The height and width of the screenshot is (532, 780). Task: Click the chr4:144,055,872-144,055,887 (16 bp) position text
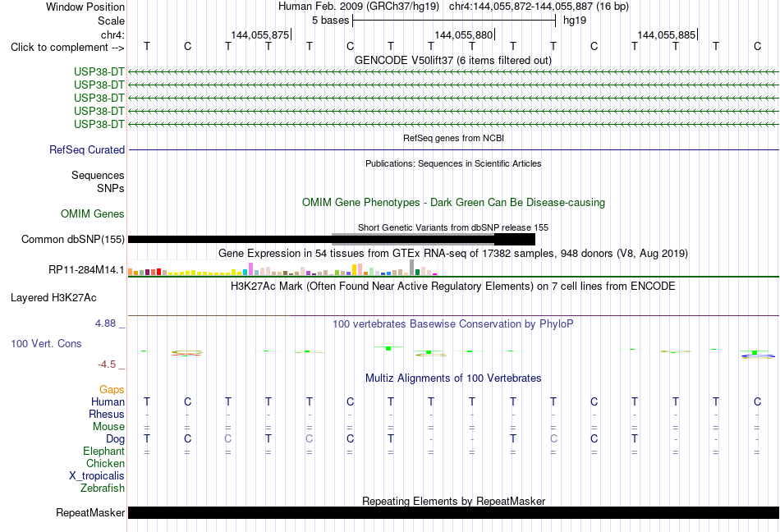point(539,7)
